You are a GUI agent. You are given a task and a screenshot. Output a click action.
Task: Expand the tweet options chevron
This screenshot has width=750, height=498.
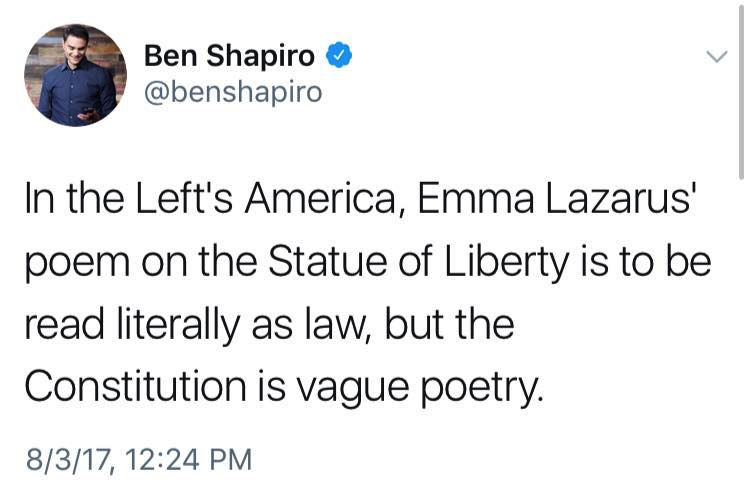click(717, 56)
